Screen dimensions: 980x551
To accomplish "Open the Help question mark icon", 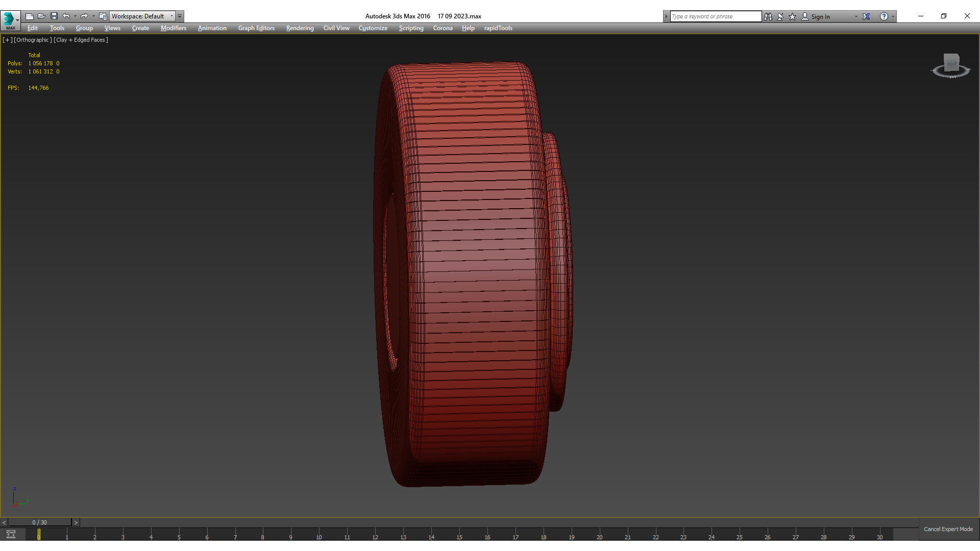I will pos(884,16).
